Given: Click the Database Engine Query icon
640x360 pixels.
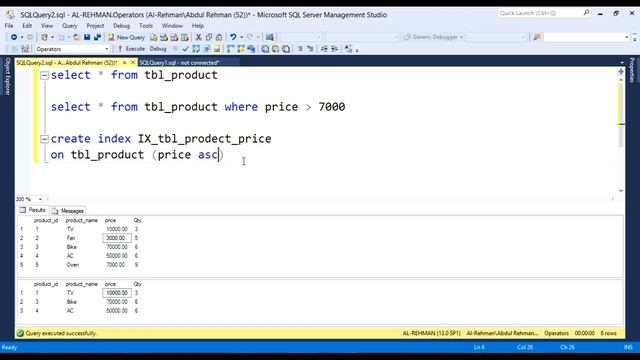Looking at the screenshot, I should click(x=153, y=37).
